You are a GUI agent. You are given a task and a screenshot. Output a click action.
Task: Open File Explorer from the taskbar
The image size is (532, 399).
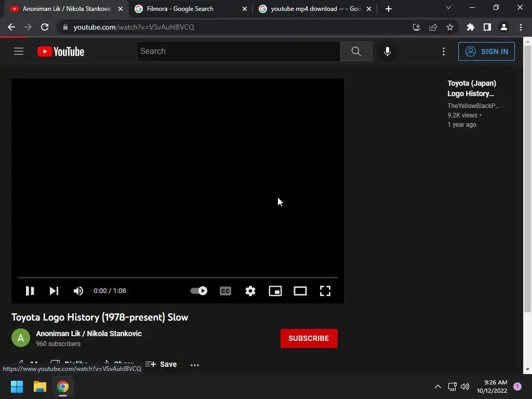[39, 387]
